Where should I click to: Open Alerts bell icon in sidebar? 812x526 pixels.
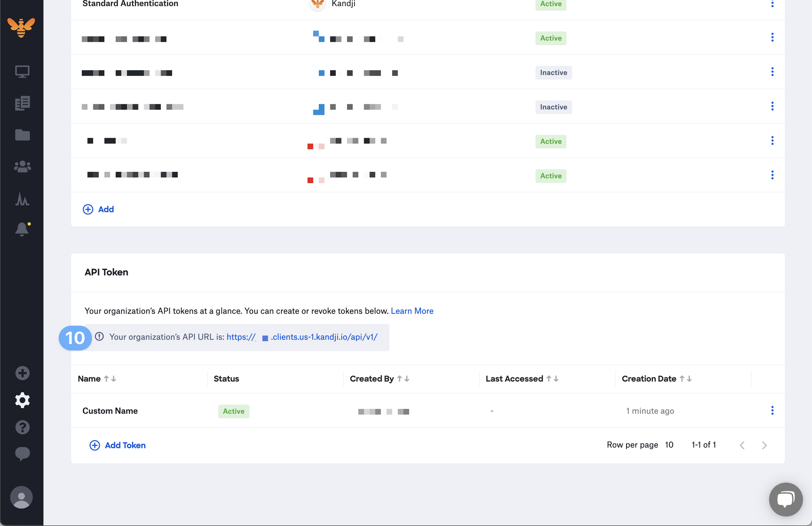pyautogui.click(x=22, y=229)
